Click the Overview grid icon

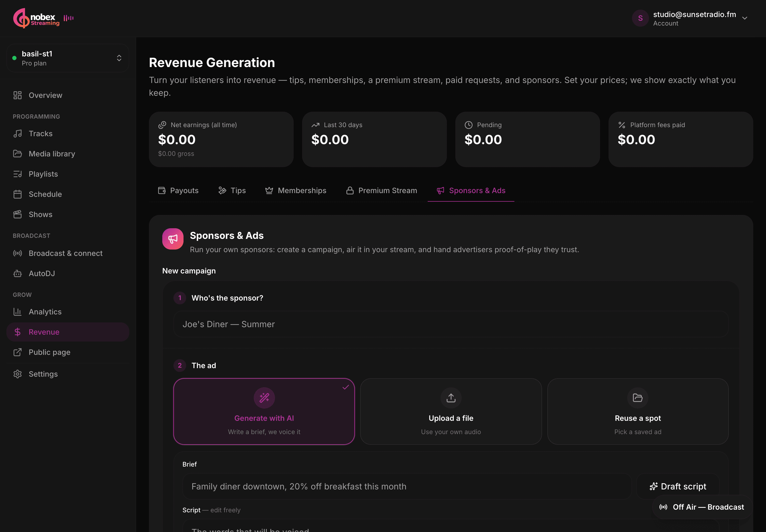click(x=17, y=95)
